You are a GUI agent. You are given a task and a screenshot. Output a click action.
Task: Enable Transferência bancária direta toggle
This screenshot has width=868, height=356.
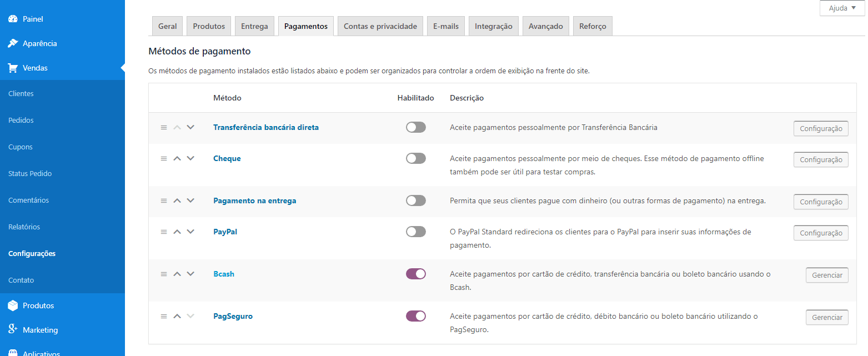pos(416,127)
